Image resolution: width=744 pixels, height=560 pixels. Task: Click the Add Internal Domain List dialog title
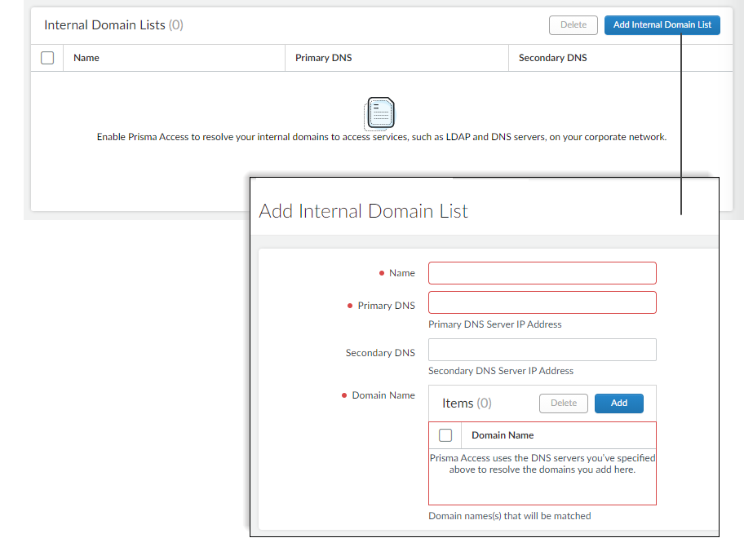tap(363, 210)
